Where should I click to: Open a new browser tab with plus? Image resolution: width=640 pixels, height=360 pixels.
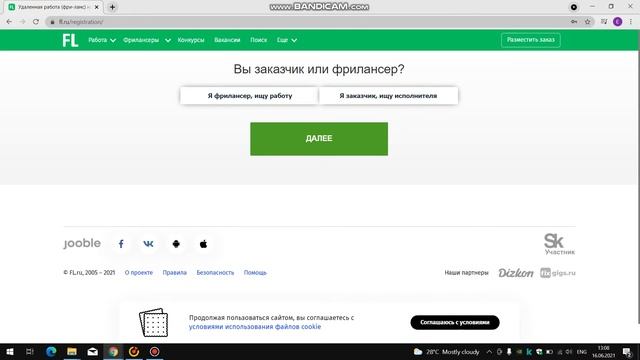[112, 7]
